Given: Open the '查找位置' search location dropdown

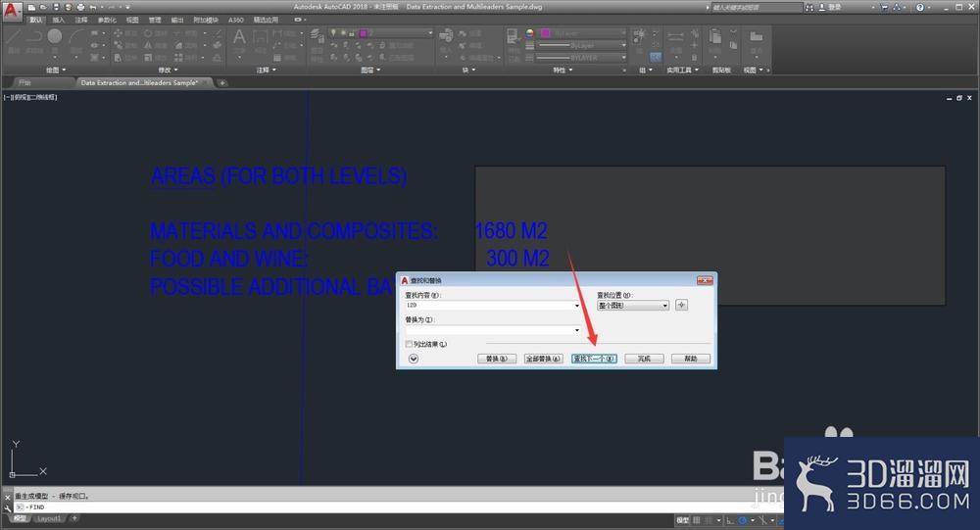Looking at the screenshot, I should pos(633,305).
